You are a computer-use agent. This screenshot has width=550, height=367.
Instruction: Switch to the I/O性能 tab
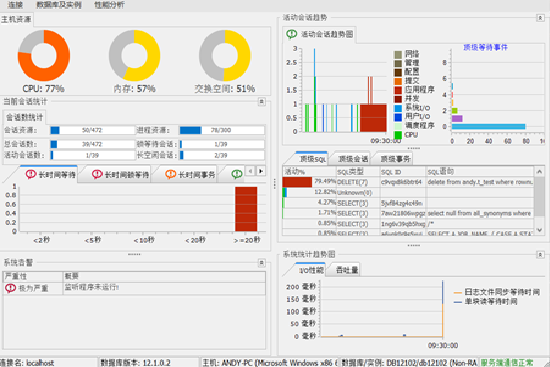pyautogui.click(x=310, y=270)
